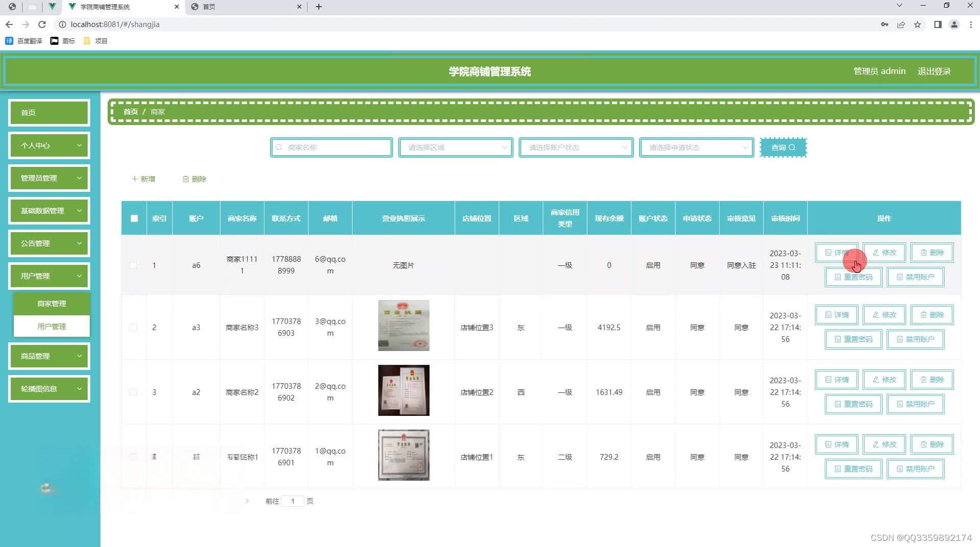This screenshot has height=547, width=980.
Task: Click 新增 to add merchant
Action: point(143,179)
